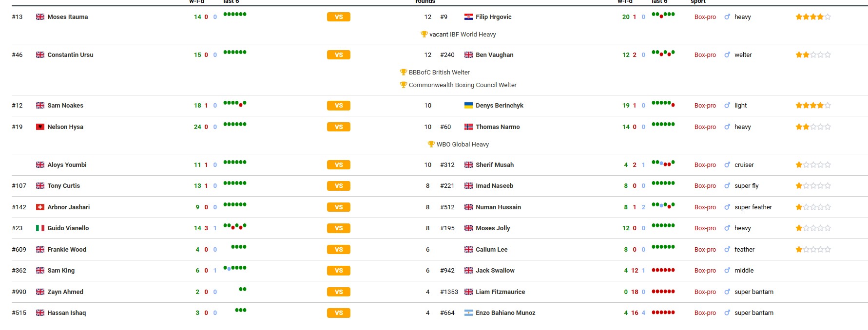Click the Swiss flag next to Arbnor Jashari
This screenshot has width=868, height=330.
tap(40, 207)
